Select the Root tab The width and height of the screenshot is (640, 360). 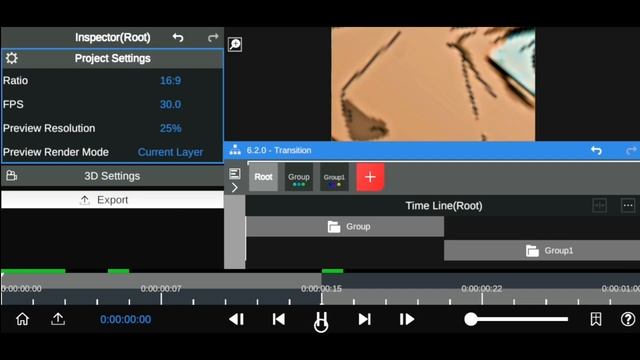[x=263, y=177]
